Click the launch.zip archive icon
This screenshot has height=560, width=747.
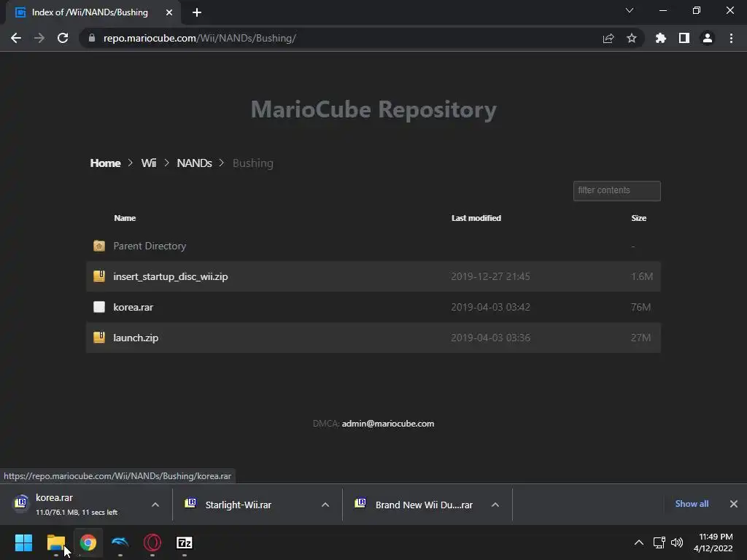99,338
